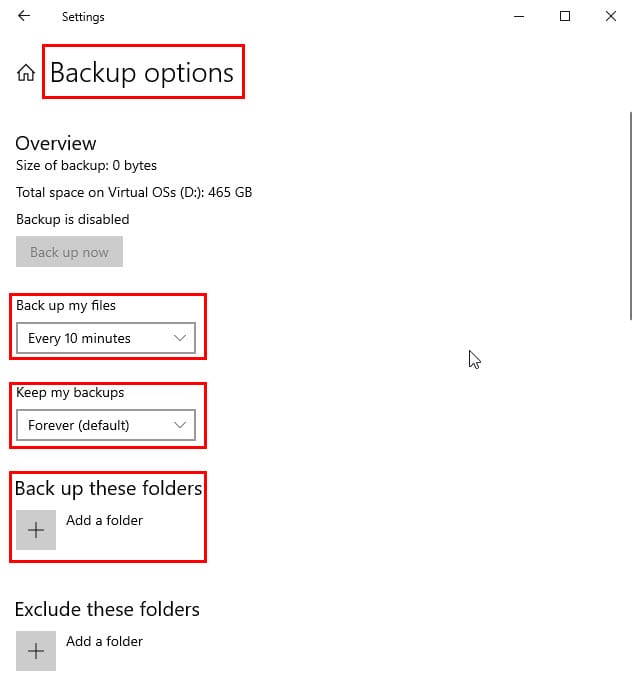
Task: Open the Settings home icon
Action: pos(26,73)
